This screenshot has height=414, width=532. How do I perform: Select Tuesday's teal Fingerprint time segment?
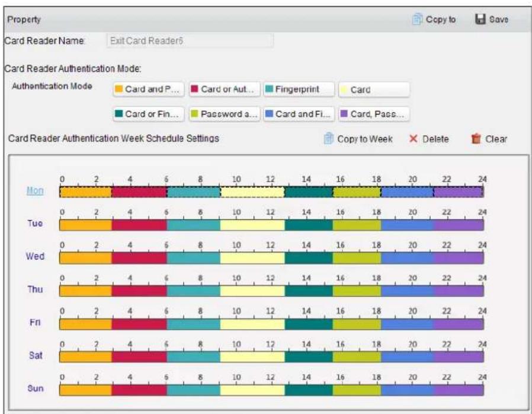coord(193,225)
